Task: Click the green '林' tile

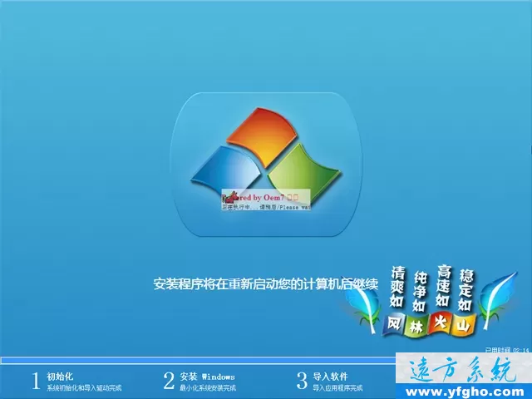Action: tap(417, 327)
